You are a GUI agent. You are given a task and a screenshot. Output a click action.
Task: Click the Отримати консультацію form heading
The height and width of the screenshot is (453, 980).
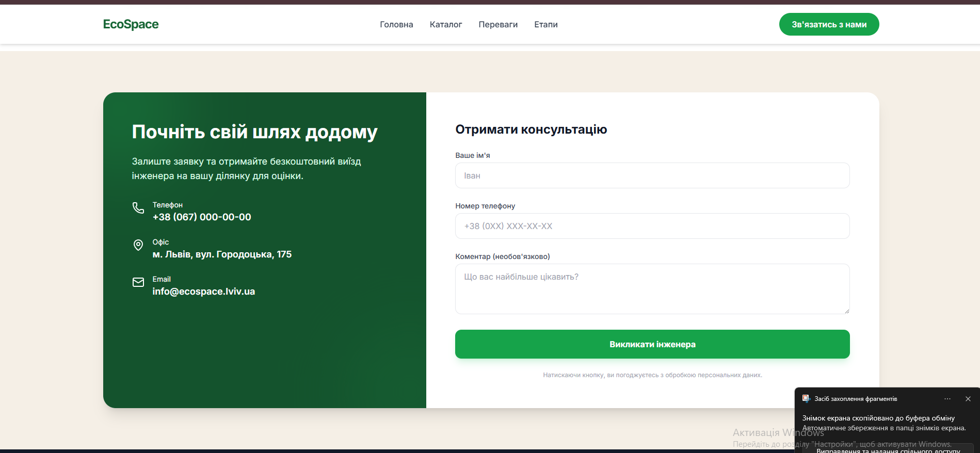[531, 130]
